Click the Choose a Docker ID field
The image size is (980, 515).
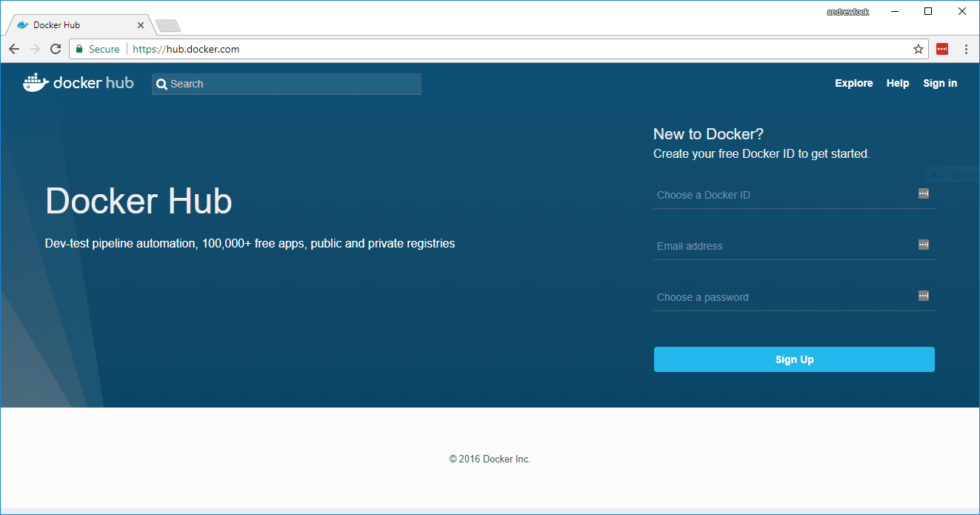point(794,195)
